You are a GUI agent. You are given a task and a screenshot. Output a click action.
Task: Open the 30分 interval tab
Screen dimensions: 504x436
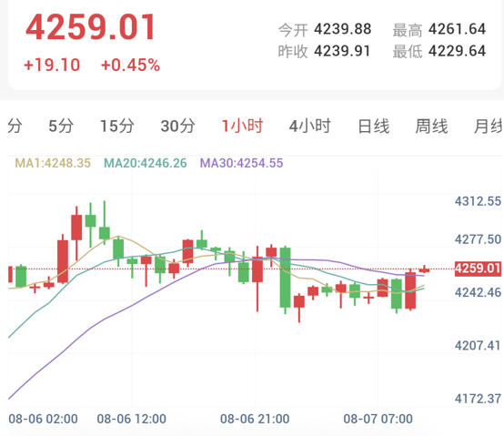[x=177, y=126]
